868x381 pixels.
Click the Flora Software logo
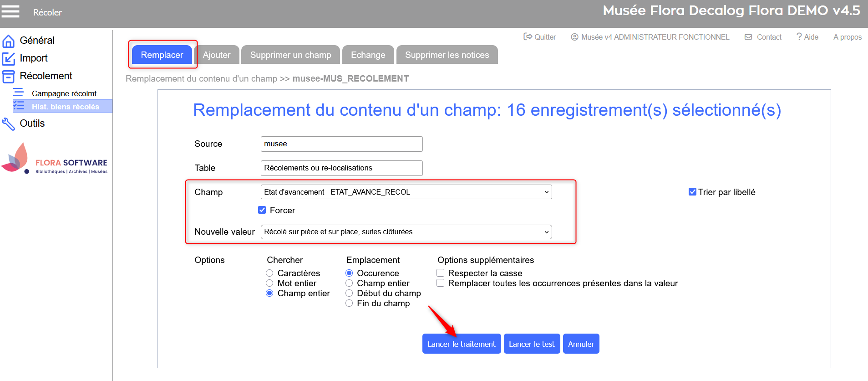tap(55, 159)
